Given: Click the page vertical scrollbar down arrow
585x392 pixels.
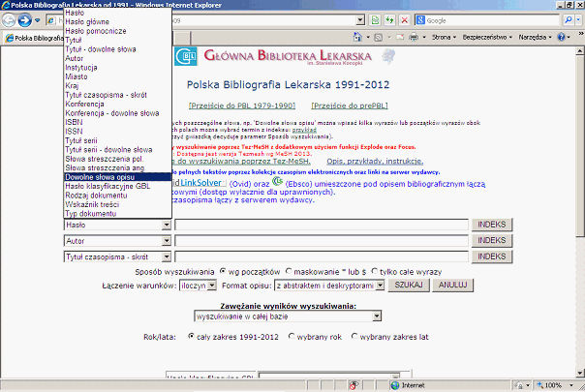Looking at the screenshot, I should point(579,373).
